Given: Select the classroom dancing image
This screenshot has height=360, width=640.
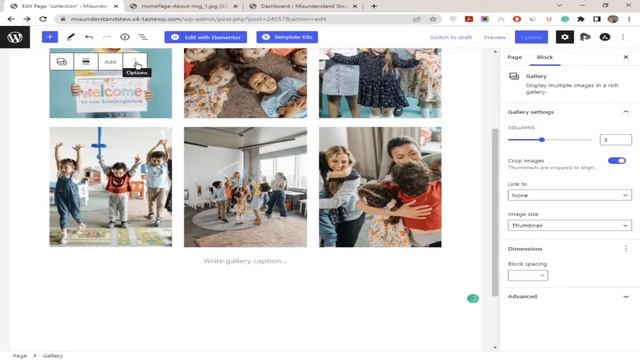Looking at the screenshot, I should point(245,187).
